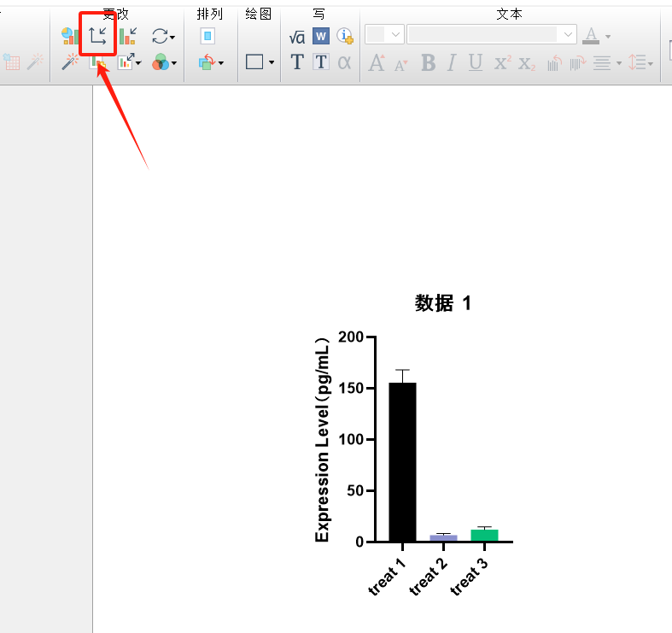This screenshot has width=672, height=633.
Task: Toggle bold text formatting
Action: 428,63
